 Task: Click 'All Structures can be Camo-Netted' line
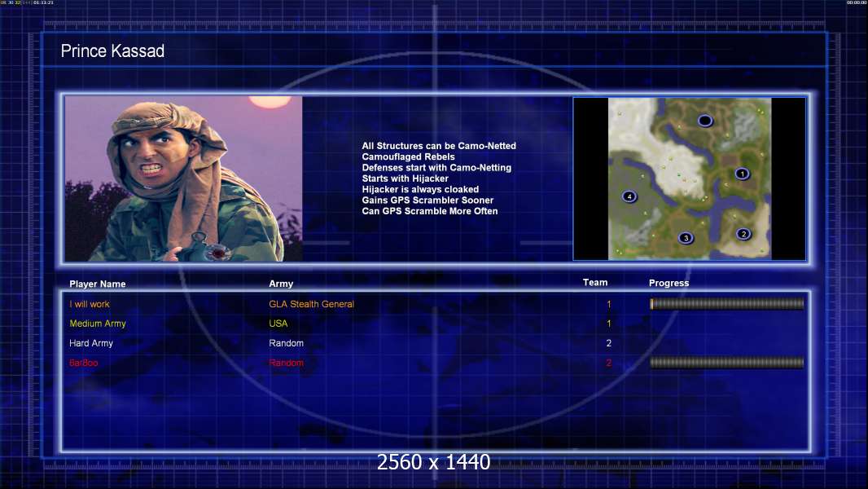(x=439, y=146)
